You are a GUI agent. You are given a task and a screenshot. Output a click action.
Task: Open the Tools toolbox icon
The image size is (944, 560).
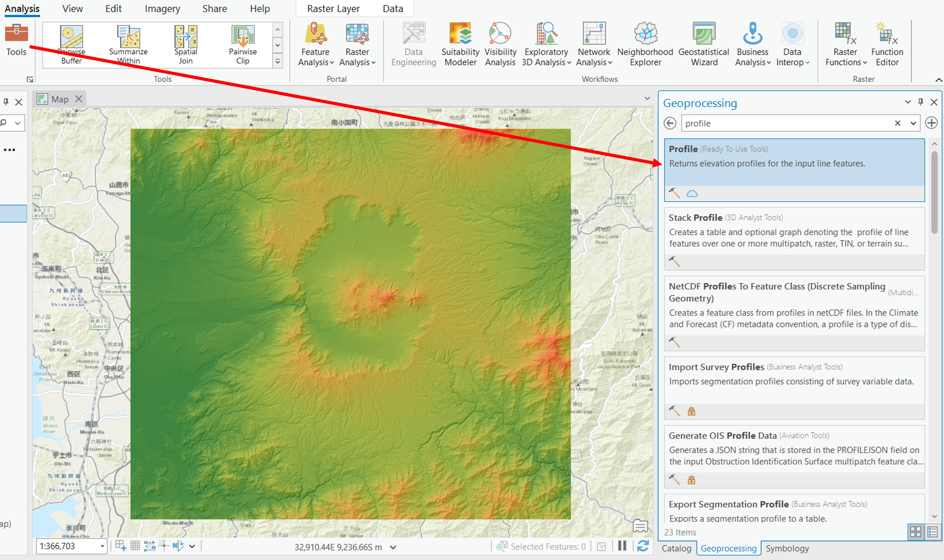(16, 40)
